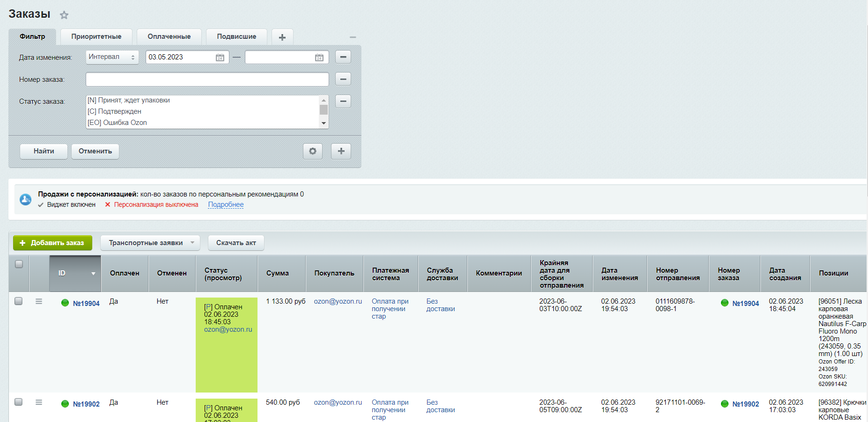
Task: Check the box for order №19902
Action: point(19,402)
